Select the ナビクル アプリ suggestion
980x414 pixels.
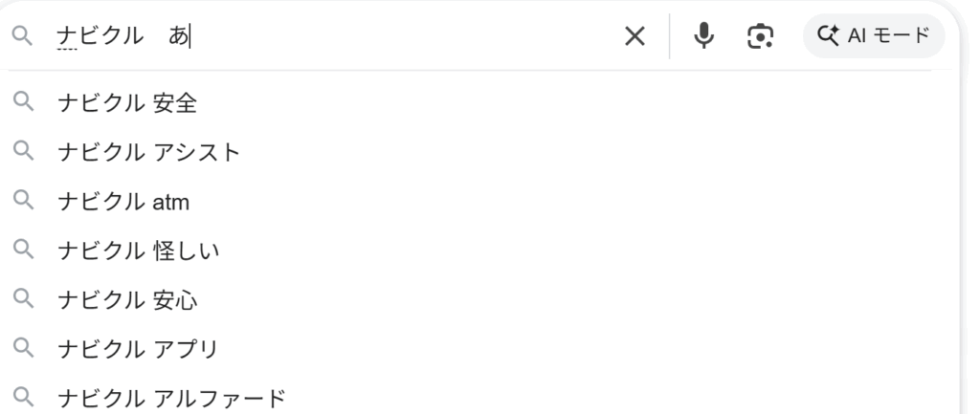click(x=137, y=348)
